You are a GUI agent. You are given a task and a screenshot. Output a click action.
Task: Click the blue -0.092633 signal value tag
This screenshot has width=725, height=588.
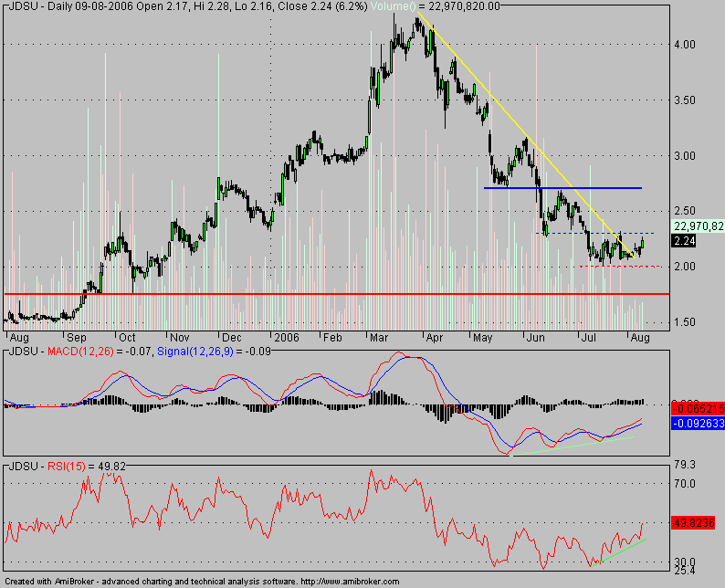click(699, 423)
